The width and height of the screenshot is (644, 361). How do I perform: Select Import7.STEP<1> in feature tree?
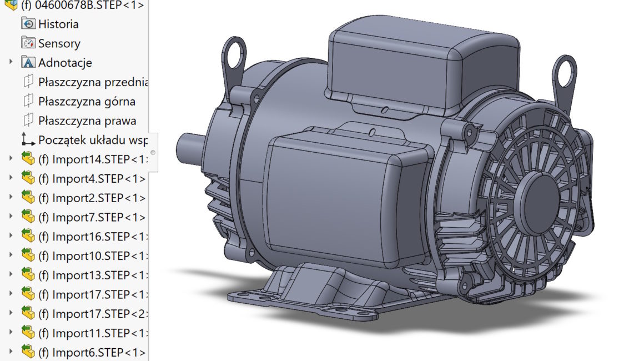[x=92, y=217]
